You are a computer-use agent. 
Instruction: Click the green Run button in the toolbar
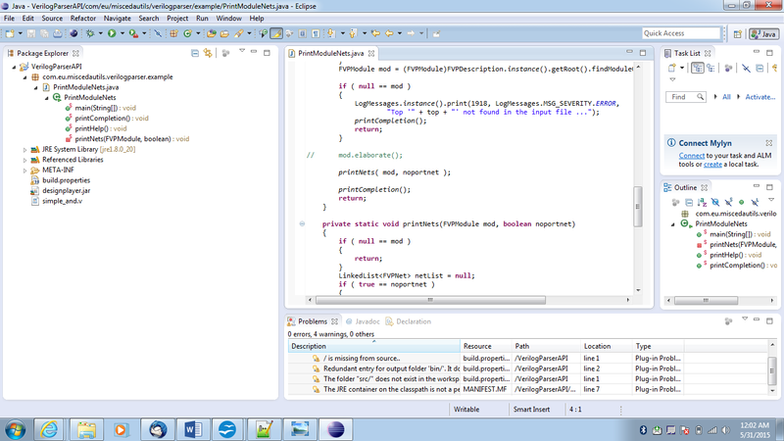[x=112, y=34]
